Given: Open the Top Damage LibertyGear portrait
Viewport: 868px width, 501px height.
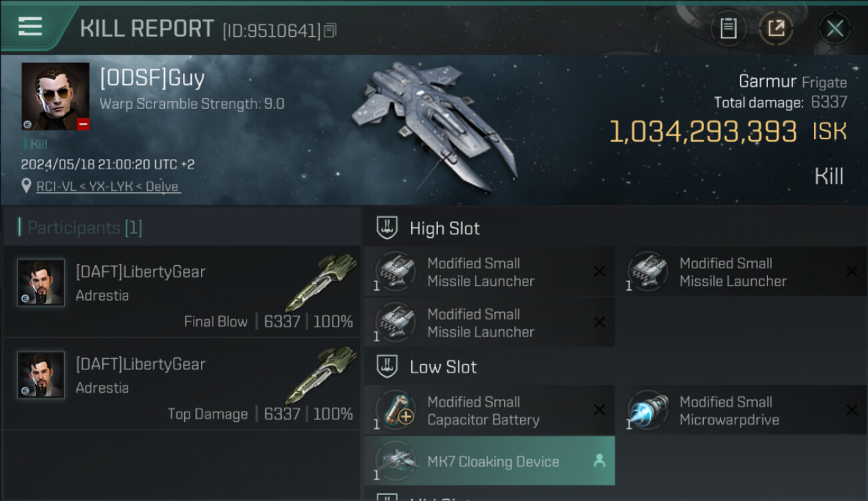Looking at the screenshot, I should click(41, 375).
